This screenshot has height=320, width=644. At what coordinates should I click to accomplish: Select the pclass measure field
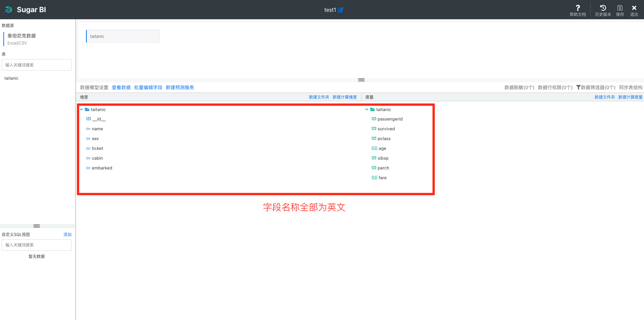click(384, 139)
